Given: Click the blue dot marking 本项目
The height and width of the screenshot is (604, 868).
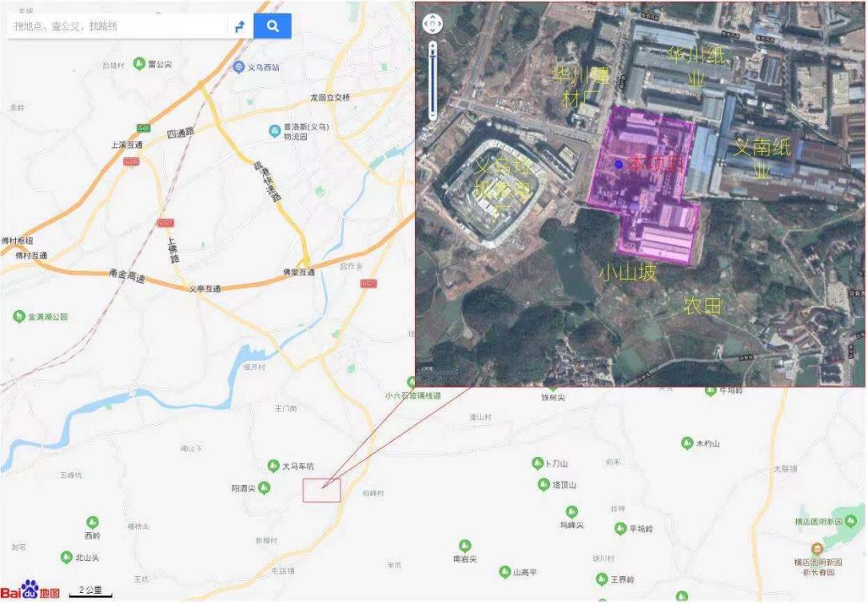Looking at the screenshot, I should (x=619, y=165).
